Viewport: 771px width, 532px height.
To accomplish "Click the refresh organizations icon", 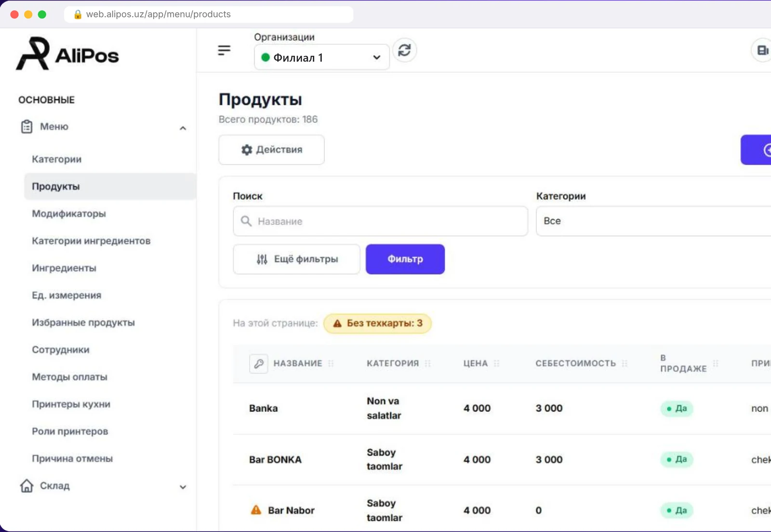I will (x=404, y=50).
